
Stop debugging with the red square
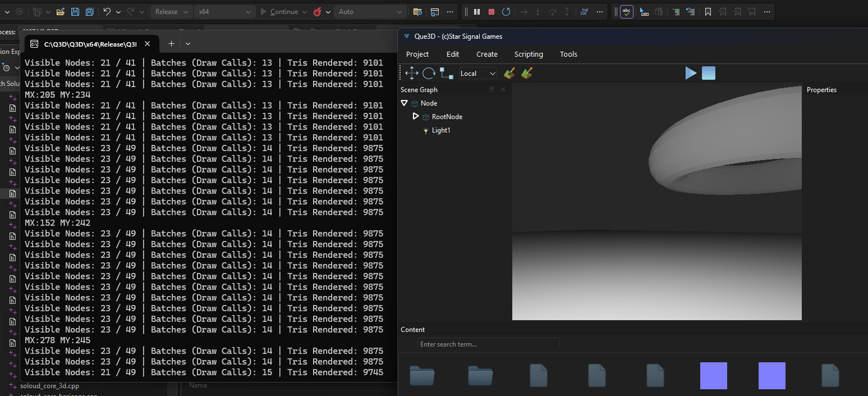492,12
